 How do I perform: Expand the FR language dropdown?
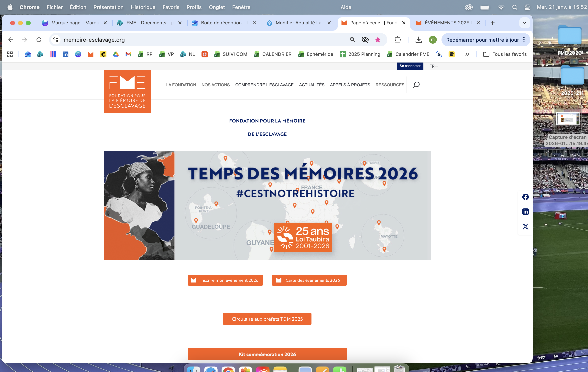click(433, 66)
